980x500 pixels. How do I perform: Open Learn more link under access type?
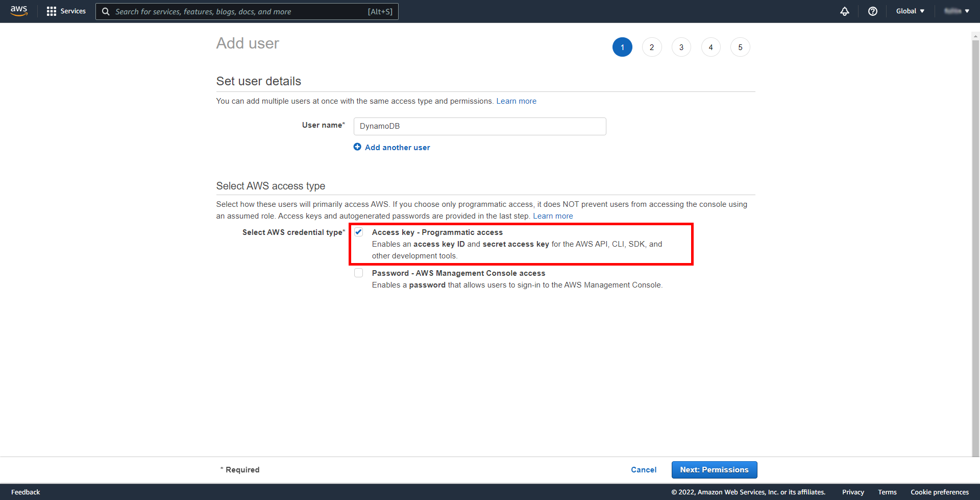pos(553,216)
